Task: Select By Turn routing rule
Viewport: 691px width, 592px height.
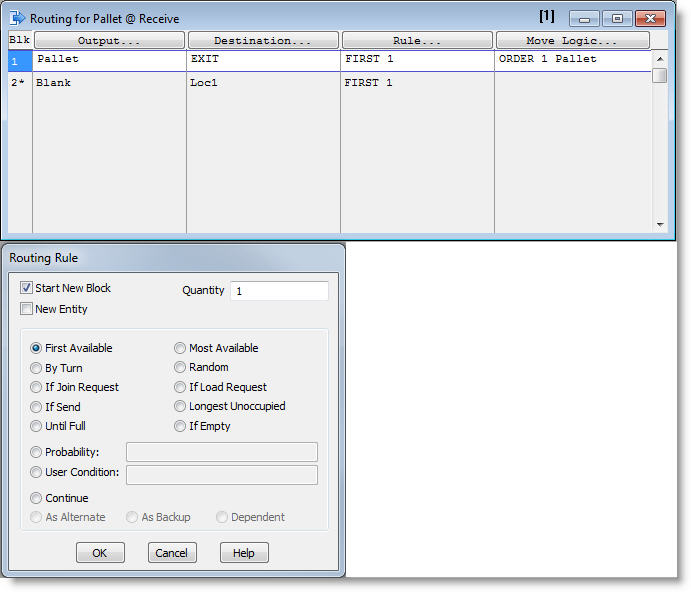Action: (x=36, y=368)
